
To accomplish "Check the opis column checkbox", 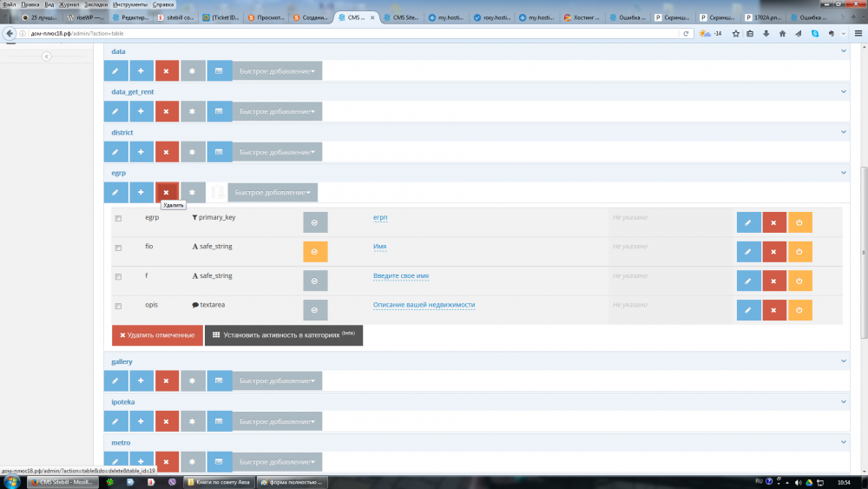I will [118, 306].
